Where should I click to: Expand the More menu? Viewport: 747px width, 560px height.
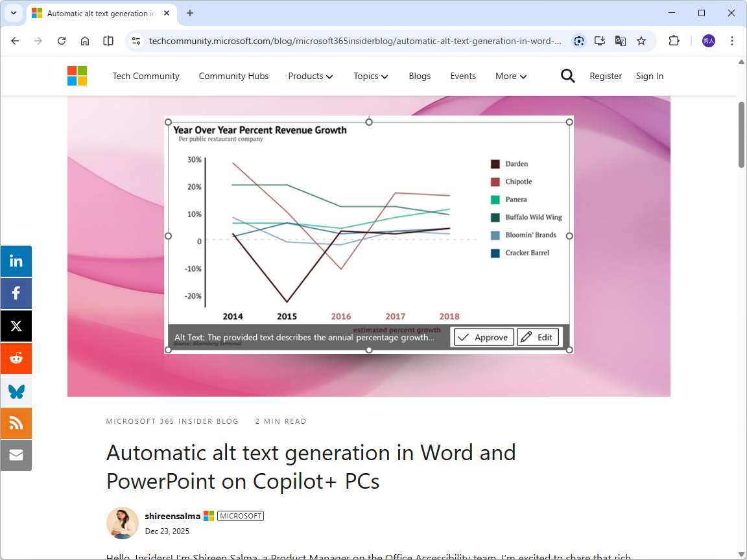click(511, 76)
